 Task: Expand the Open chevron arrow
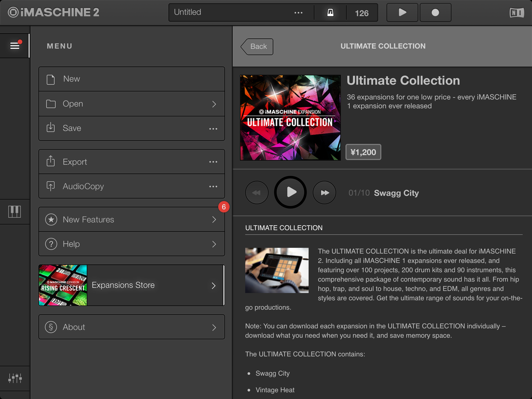click(214, 104)
